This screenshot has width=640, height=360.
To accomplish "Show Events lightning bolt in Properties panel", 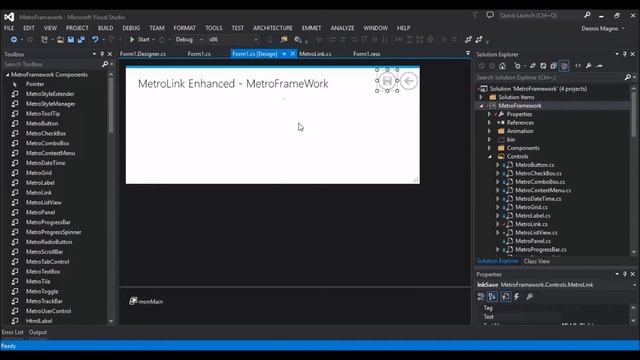I will click(517, 297).
